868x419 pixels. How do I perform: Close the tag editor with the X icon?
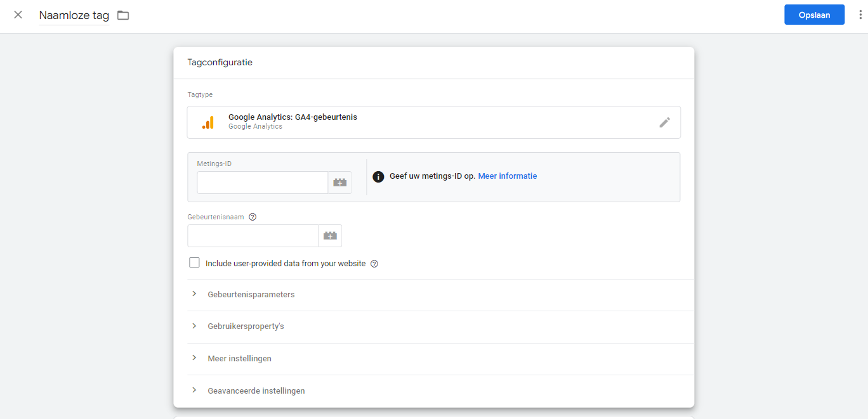(x=18, y=15)
